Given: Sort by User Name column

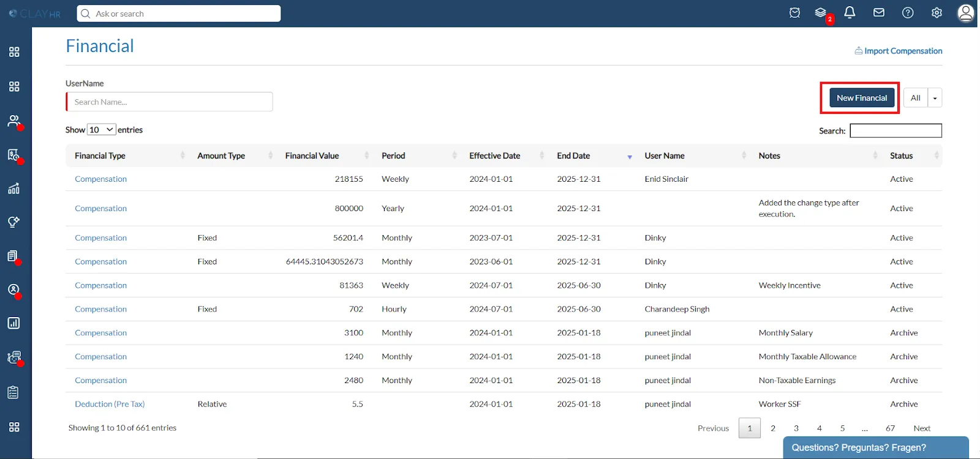Looking at the screenshot, I should (x=693, y=155).
